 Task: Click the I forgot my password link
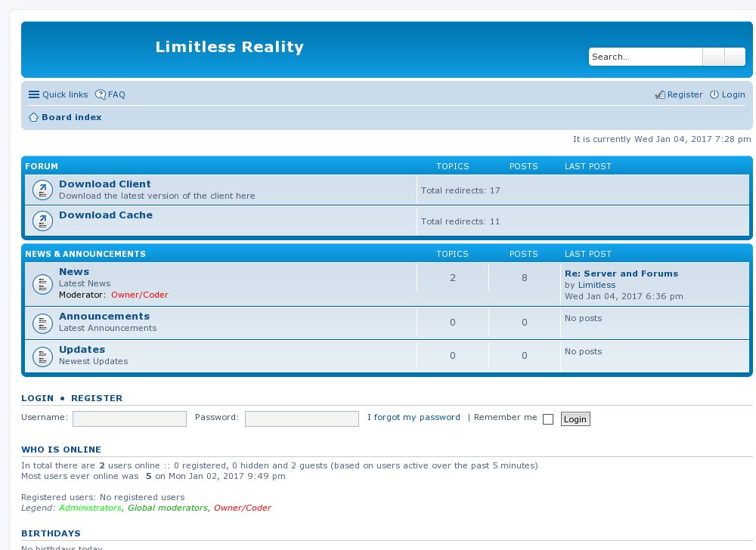tap(414, 417)
